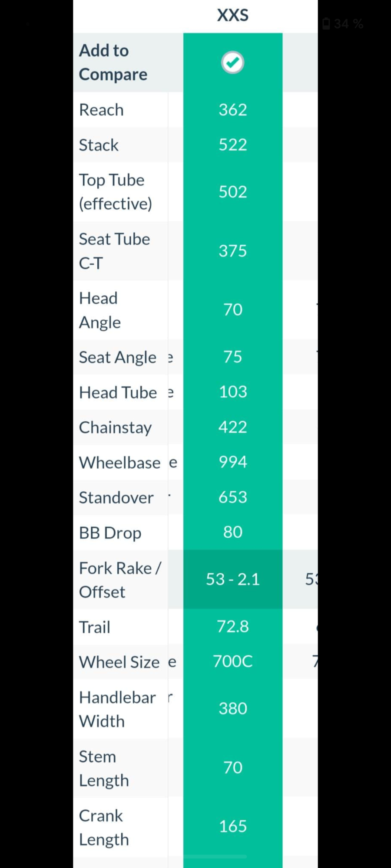Click the Wheelbase row label
Viewport: 391px width, 868px height.
coord(119,463)
